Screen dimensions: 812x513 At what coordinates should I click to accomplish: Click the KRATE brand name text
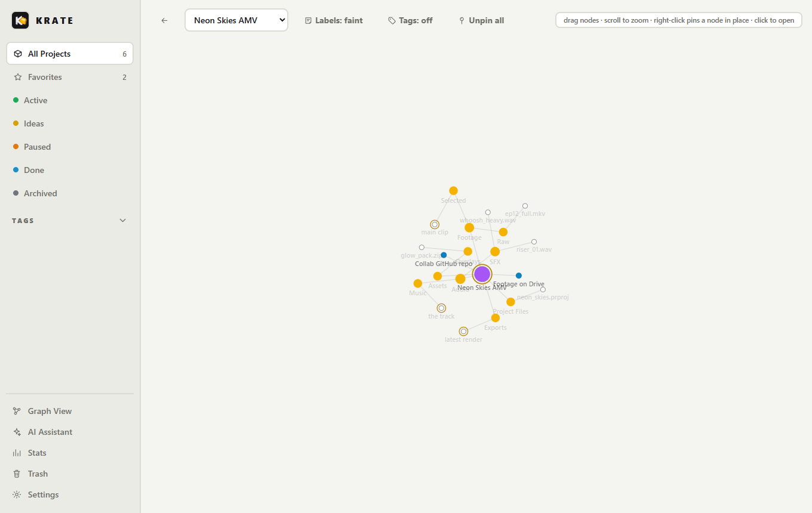click(55, 20)
